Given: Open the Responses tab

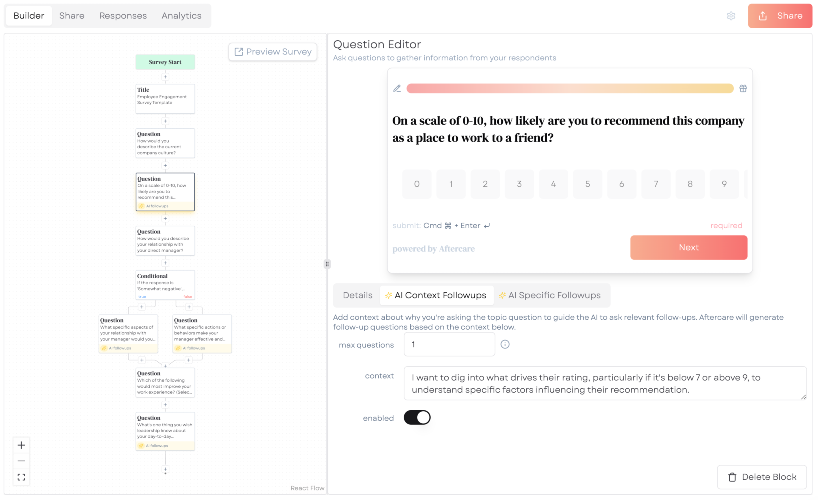Looking at the screenshot, I should [x=123, y=16].
